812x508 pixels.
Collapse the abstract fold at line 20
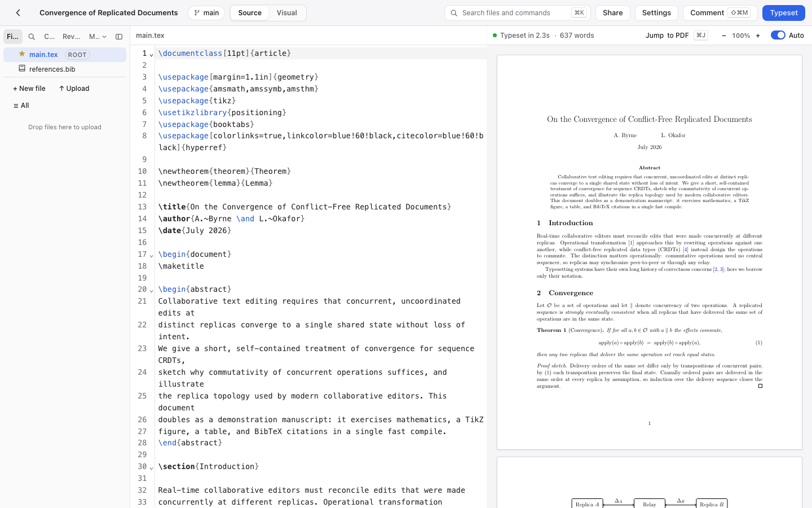coord(151,290)
